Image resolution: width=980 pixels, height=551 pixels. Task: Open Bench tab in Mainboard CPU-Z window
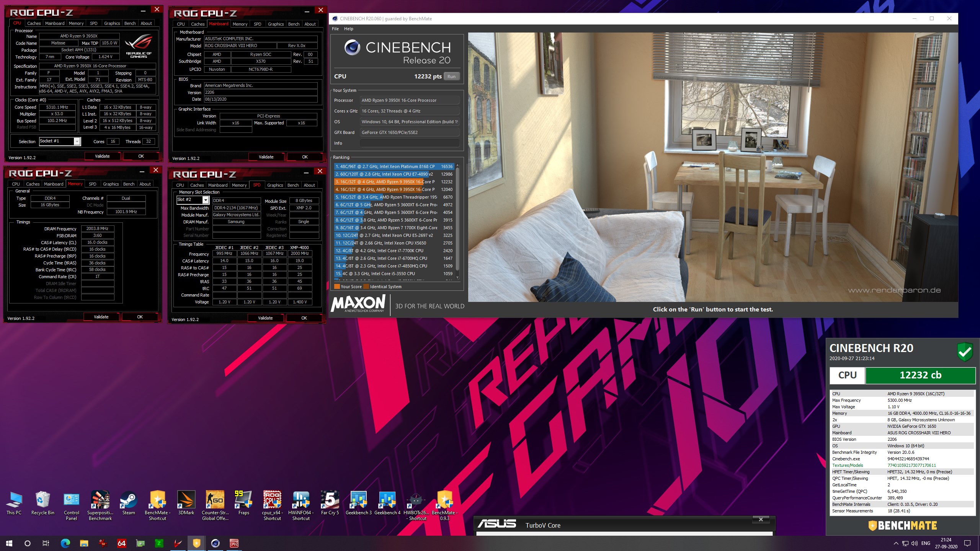point(294,24)
